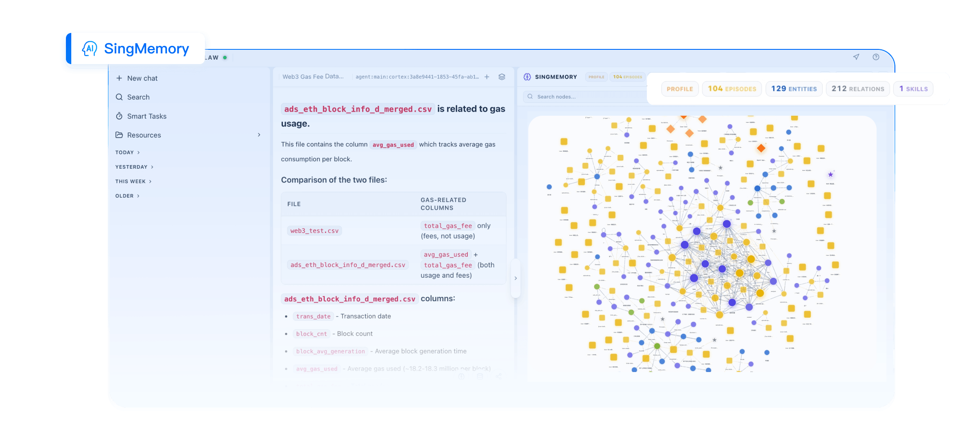Click the plus icon beside agent ID

tap(487, 77)
